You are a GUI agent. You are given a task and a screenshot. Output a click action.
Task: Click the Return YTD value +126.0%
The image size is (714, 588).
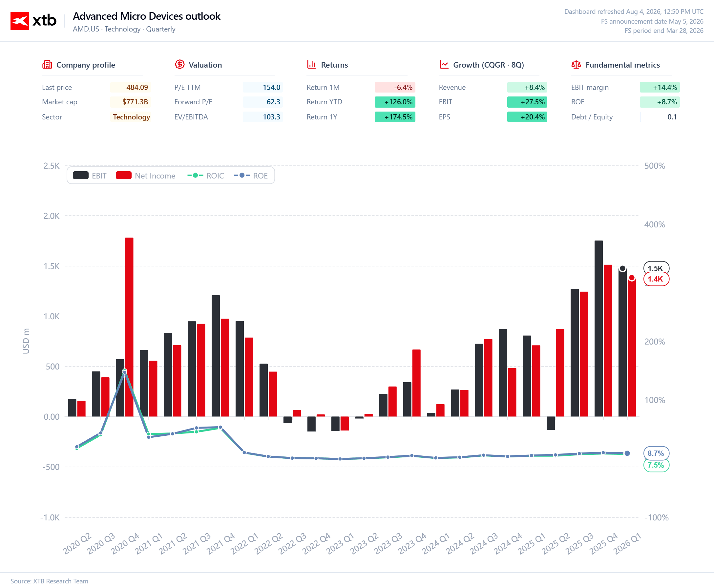click(x=395, y=102)
